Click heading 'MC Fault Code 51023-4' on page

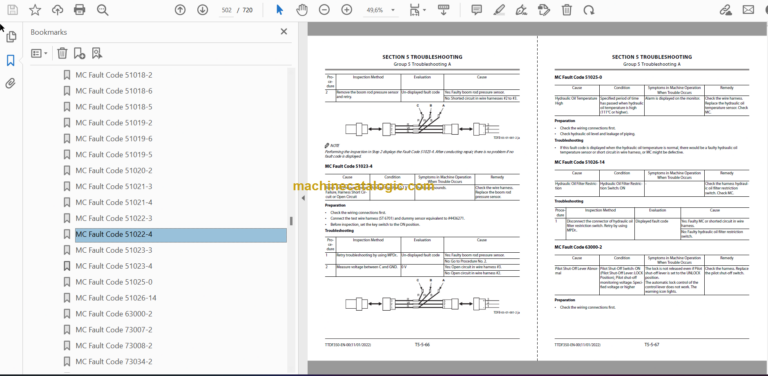[x=349, y=166]
